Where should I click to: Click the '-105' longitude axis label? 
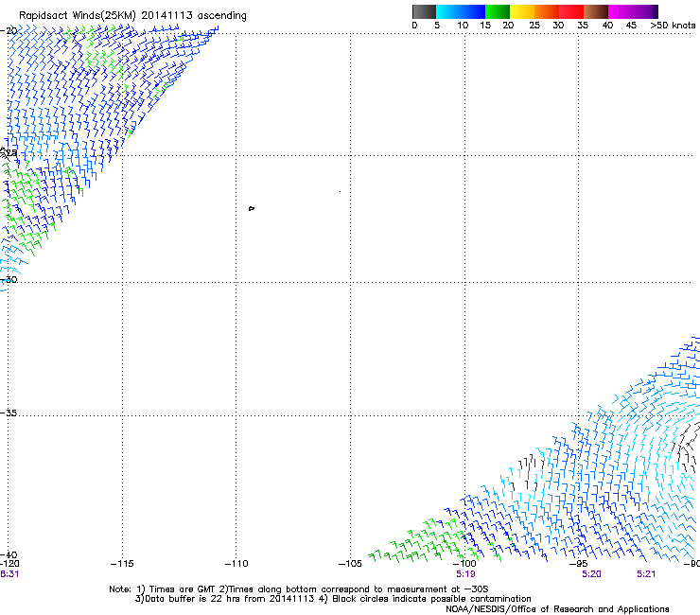(350, 564)
